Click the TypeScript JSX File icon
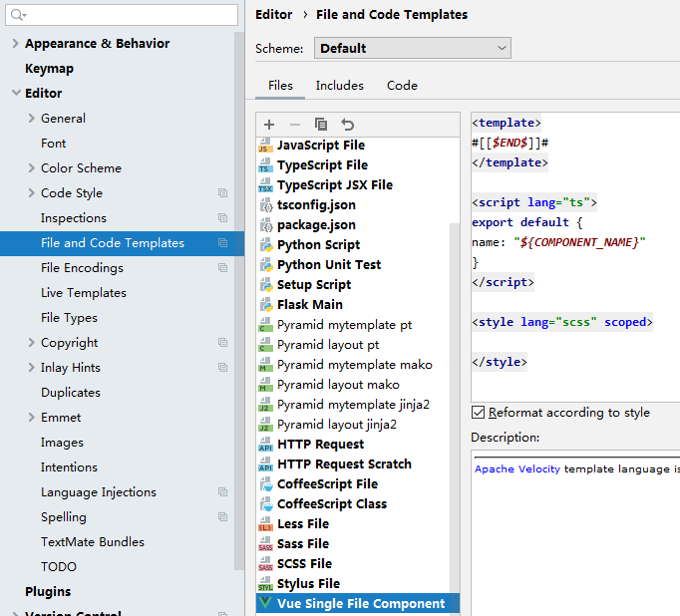The height and width of the screenshot is (616, 680). 265,185
